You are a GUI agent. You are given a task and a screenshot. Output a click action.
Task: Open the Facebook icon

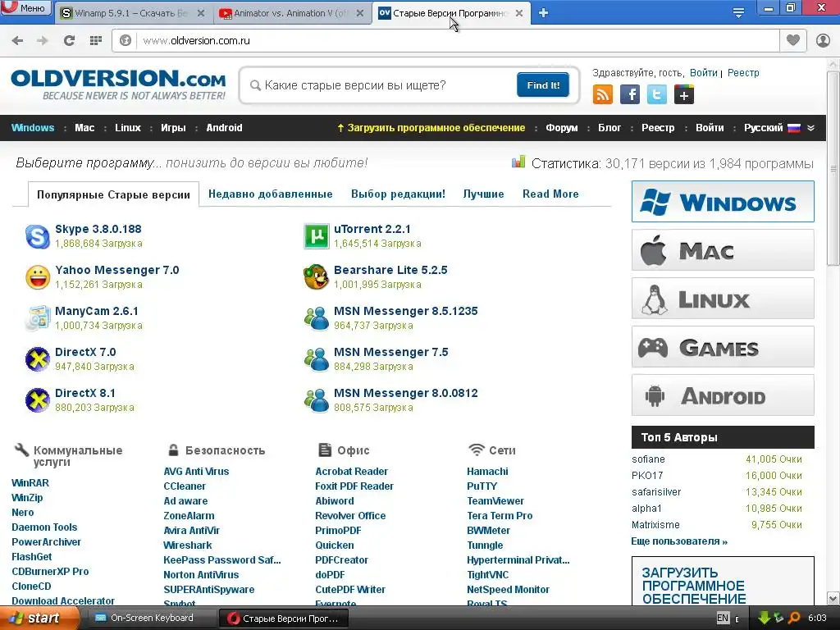pyautogui.click(x=630, y=95)
